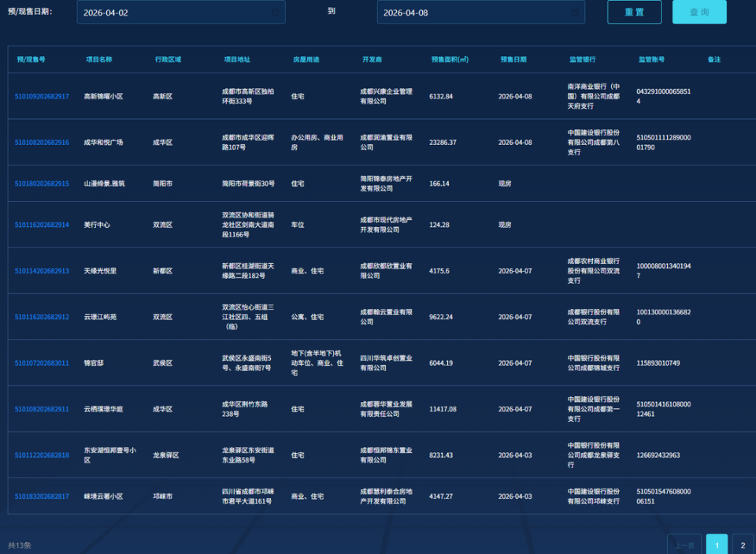Click district cell 邛崃市
Image resolution: width=756 pixels, height=554 pixels.
pyautogui.click(x=162, y=496)
